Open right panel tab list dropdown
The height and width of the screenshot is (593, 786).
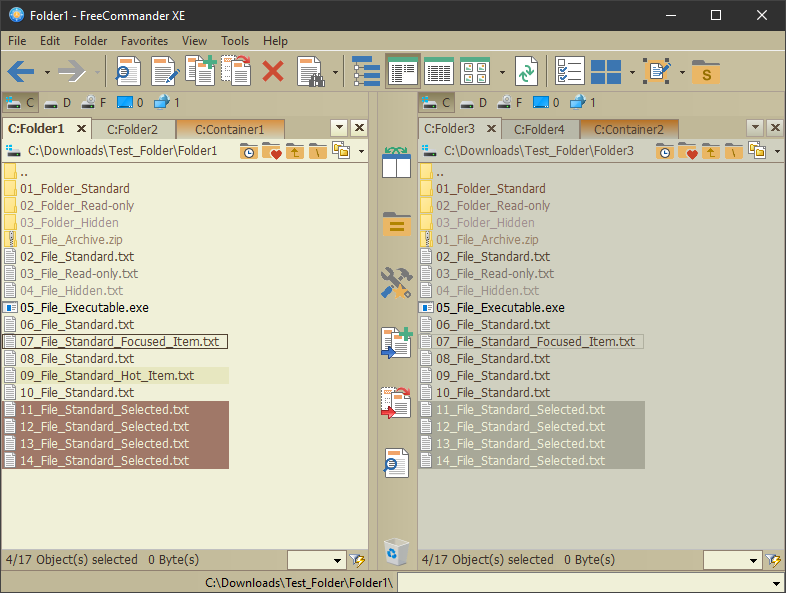pos(755,127)
